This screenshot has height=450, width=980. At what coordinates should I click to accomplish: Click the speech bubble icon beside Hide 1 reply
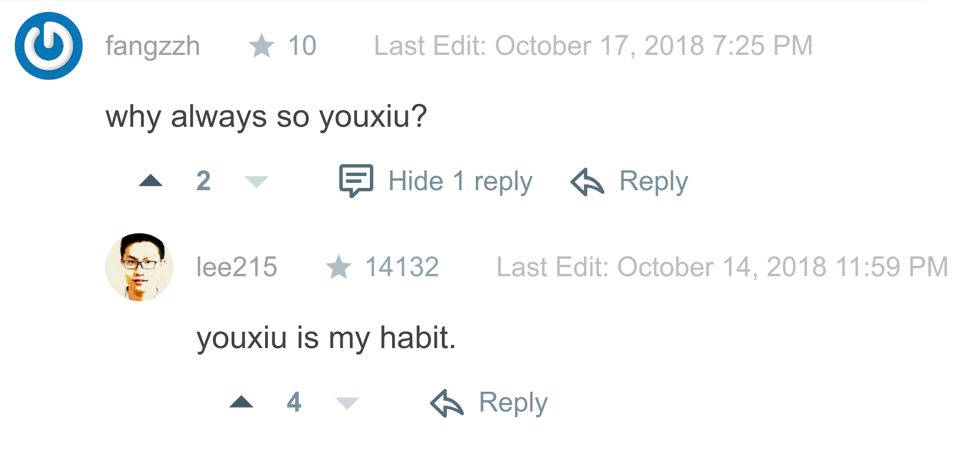[356, 181]
